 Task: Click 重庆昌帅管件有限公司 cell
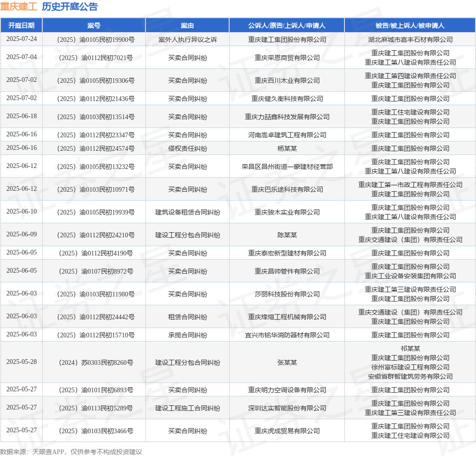(x=287, y=272)
